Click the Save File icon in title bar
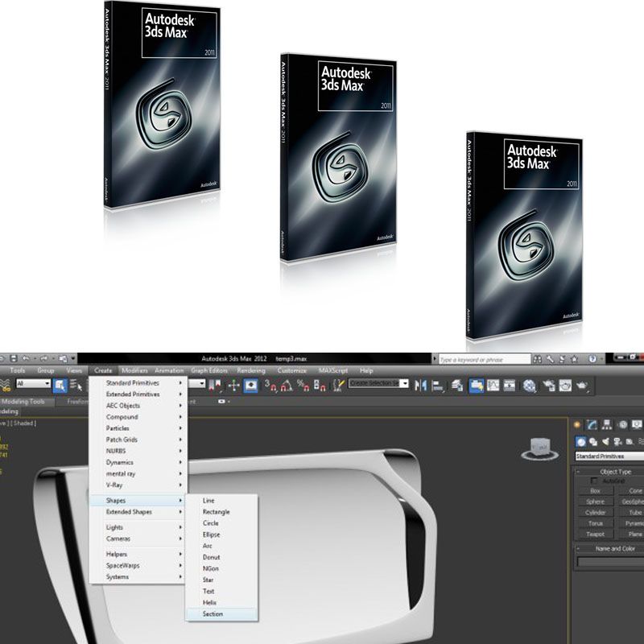Viewport: 644px width, 644px height. pos(14,358)
